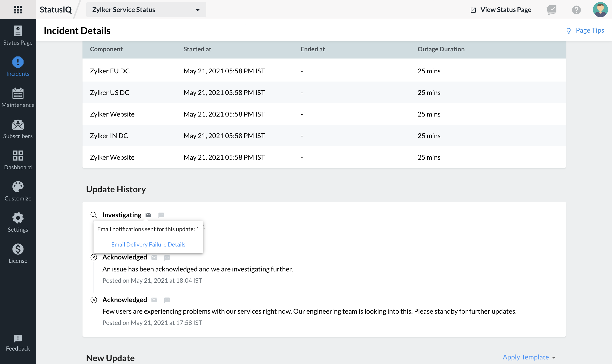Open Subscribers section in sidebar
This screenshot has width=612, height=364.
[18, 129]
